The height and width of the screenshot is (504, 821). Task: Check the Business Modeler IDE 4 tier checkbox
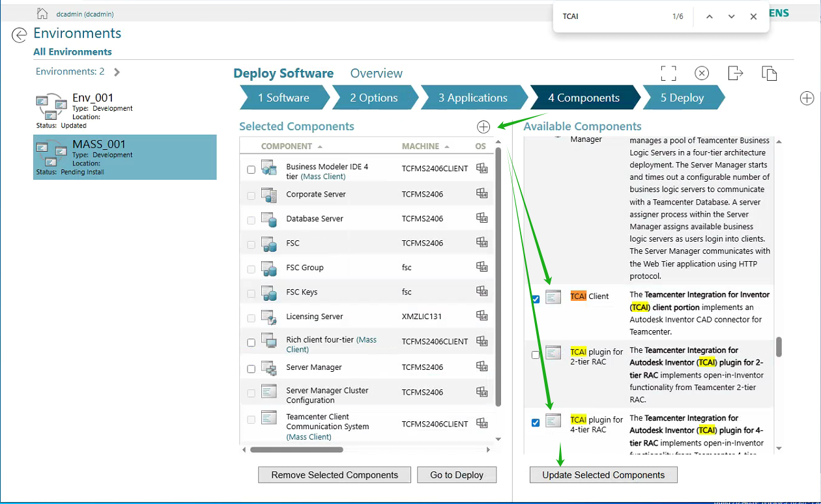(251, 170)
